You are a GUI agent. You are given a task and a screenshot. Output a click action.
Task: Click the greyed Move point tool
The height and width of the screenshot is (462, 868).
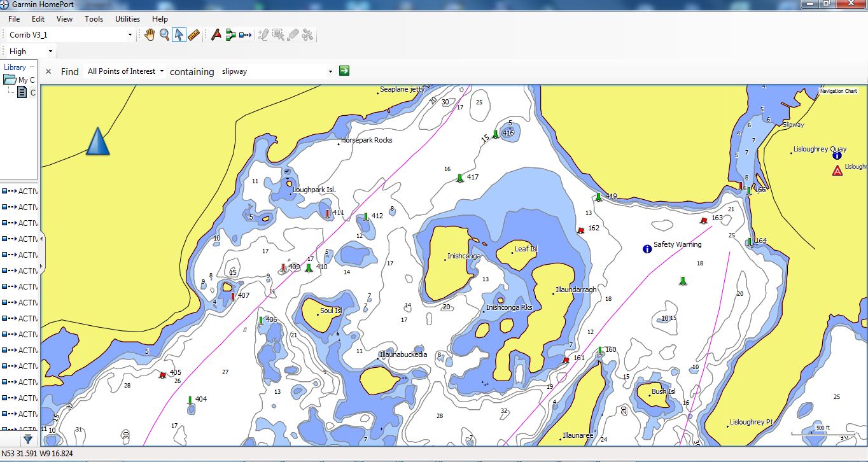tap(278, 34)
